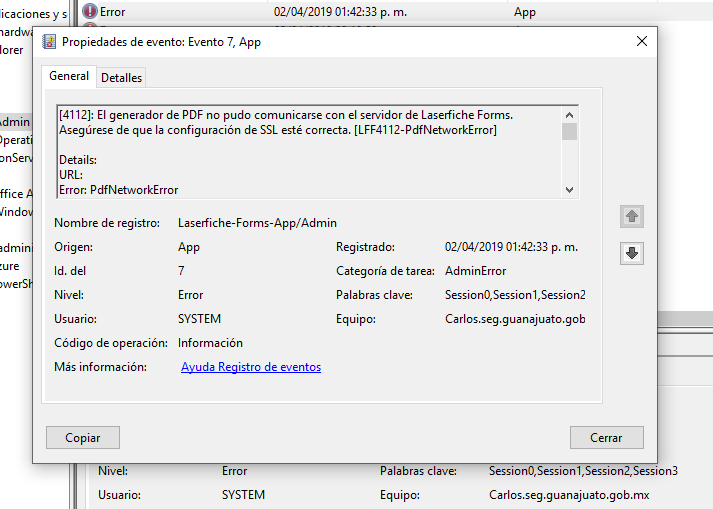Click scroll-down arrow of event description

click(x=569, y=190)
